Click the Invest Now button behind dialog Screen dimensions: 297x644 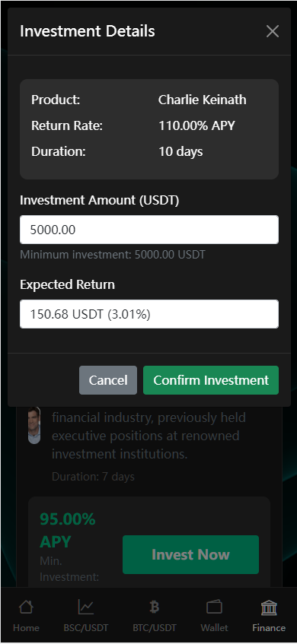click(x=190, y=554)
